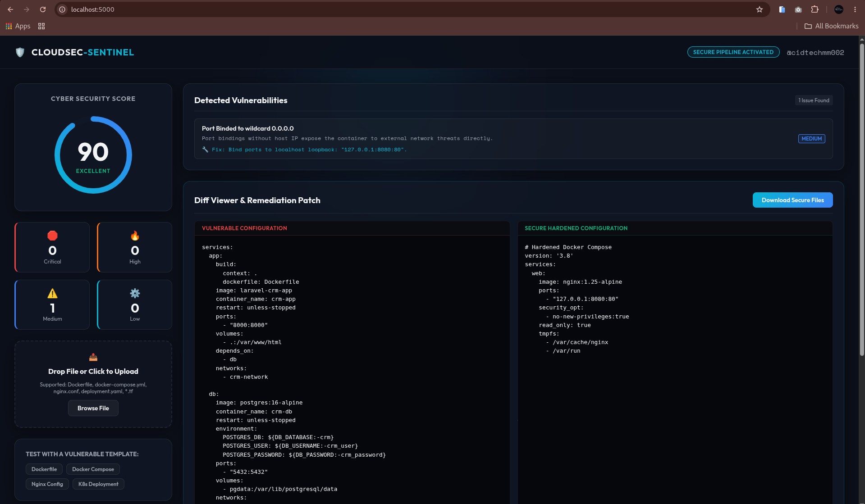865x504 pixels.
Task: Click the Medium count card
Action: (52, 305)
